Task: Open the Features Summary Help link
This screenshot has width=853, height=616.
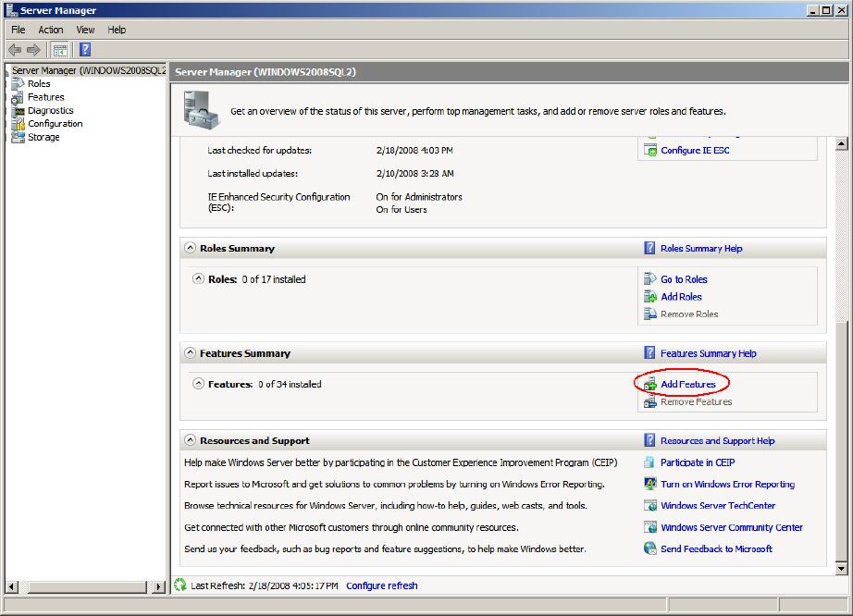Action: tap(709, 353)
